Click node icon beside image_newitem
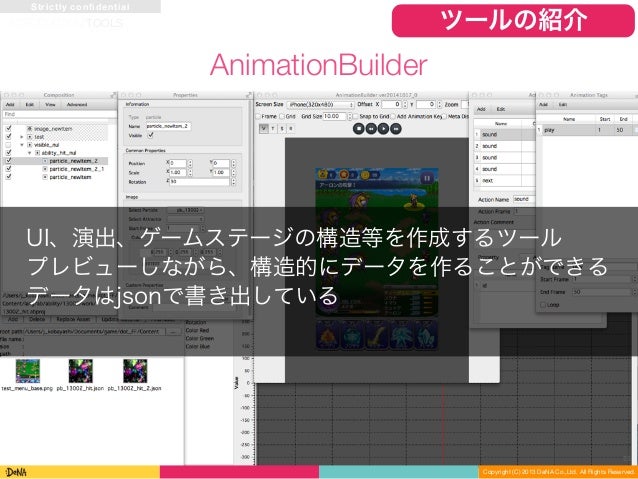 29,129
